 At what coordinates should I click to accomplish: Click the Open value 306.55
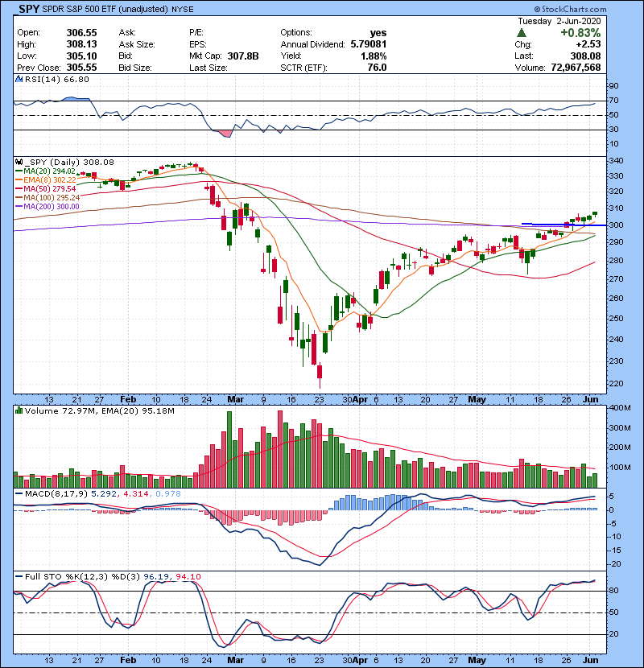[x=81, y=33]
